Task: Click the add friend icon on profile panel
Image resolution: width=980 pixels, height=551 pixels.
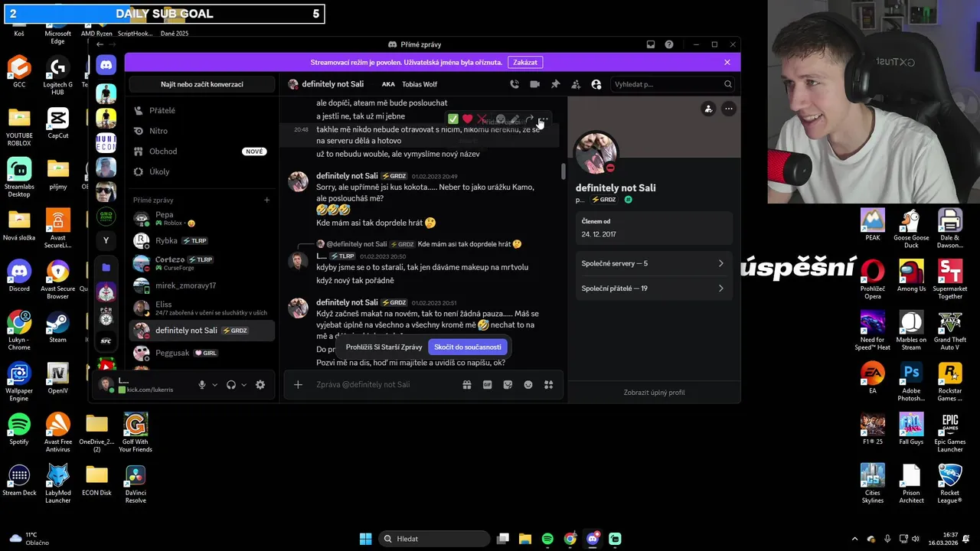Action: tap(708, 109)
